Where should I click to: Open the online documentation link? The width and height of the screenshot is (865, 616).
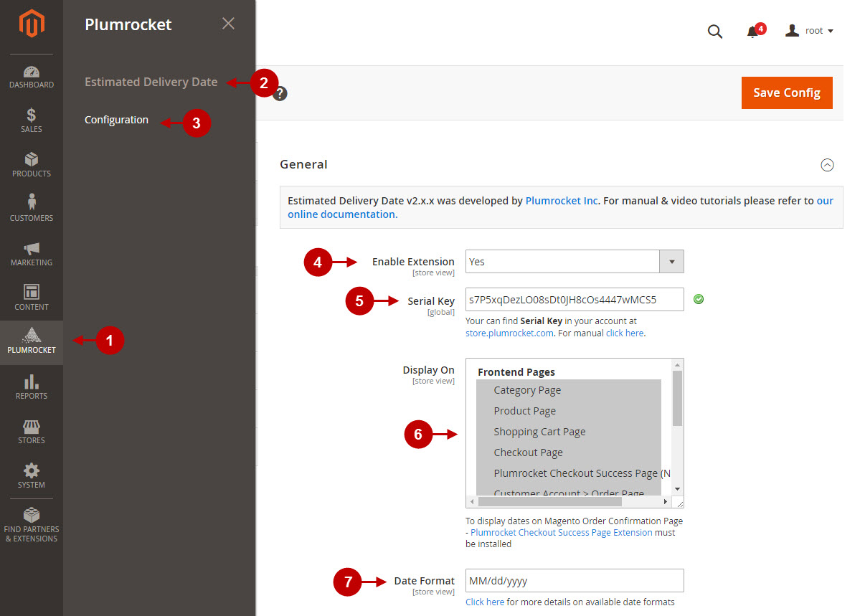coord(341,214)
